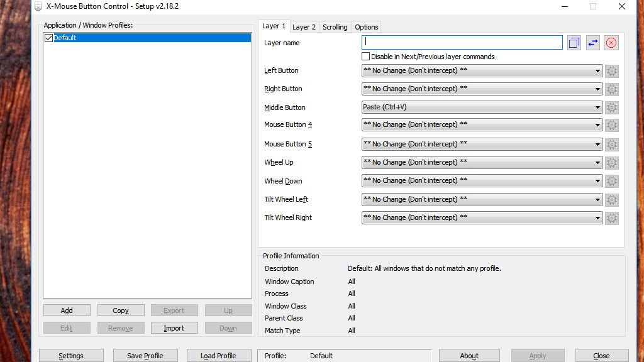Click the Add profile button
The image size is (644, 362).
[67, 310]
